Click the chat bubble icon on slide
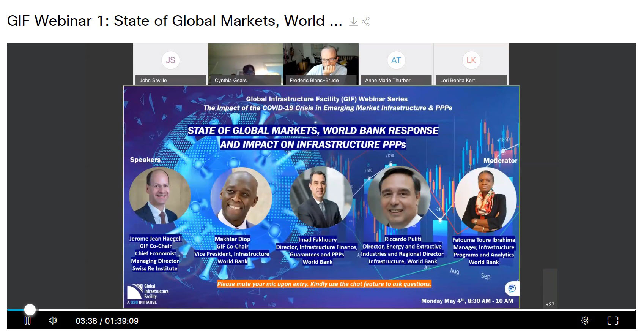The image size is (644, 334). 512,288
